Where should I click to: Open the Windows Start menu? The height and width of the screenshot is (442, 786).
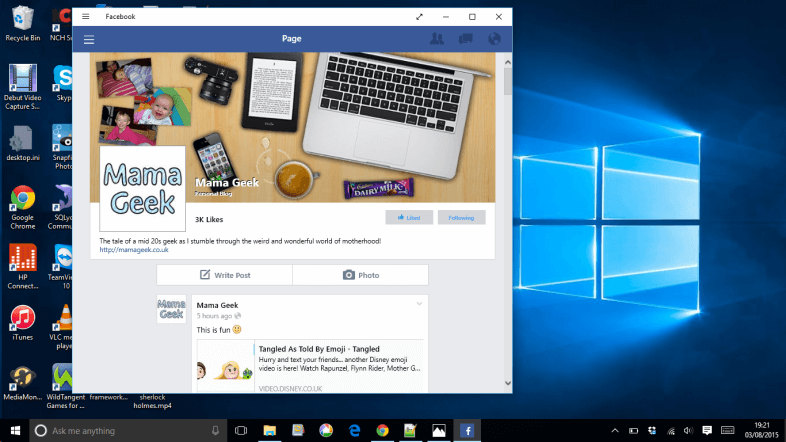[x=15, y=430]
